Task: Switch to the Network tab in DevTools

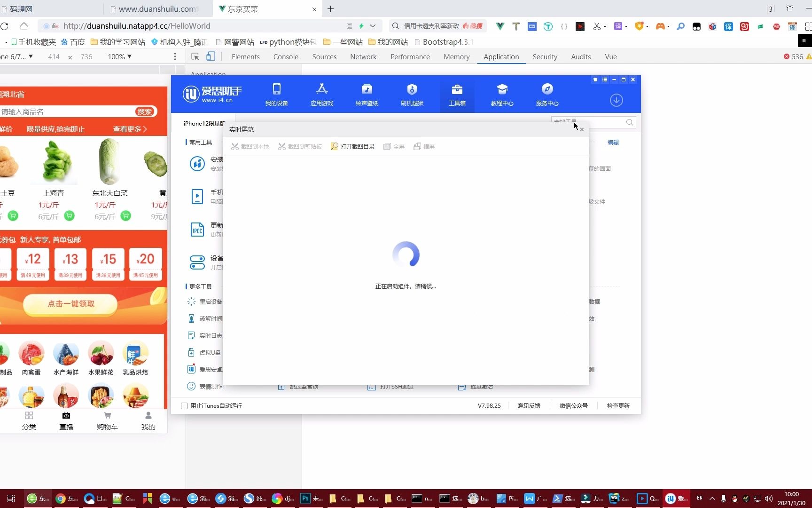Action: coord(363,56)
